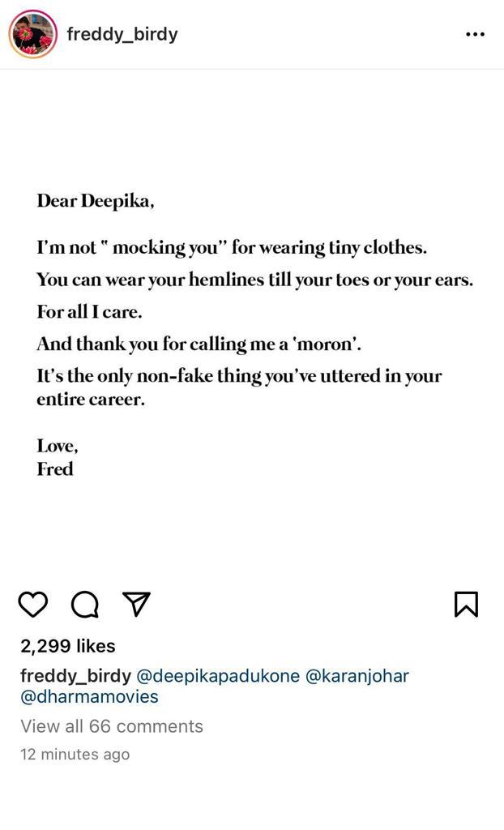Screen dimensions: 504x830
Task: Open the freddy_birdy username in the header
Action: [x=122, y=35]
